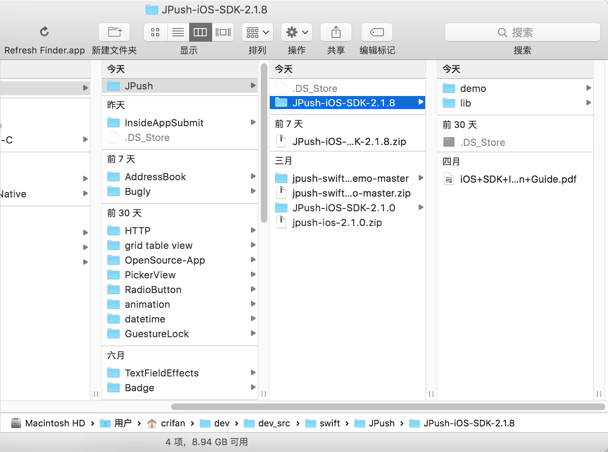Select the demo folder
Viewport: 608px width, 452px height.
click(515, 88)
